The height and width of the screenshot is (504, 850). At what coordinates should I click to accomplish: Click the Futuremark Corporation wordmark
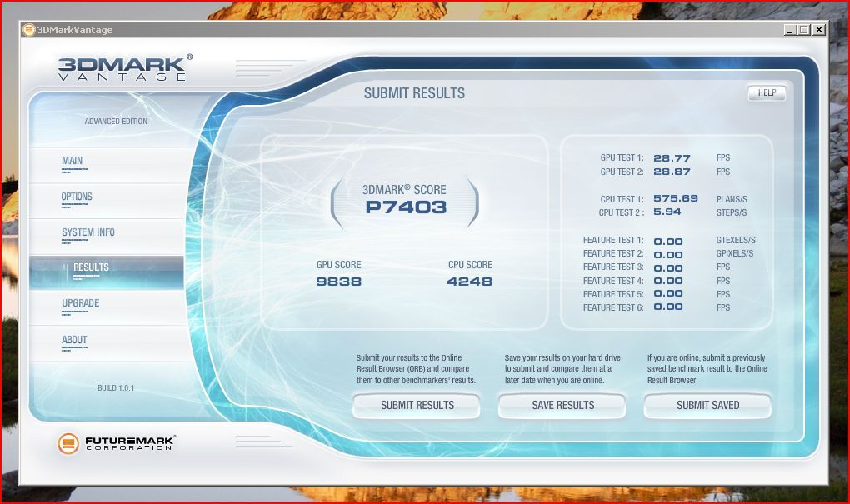pyautogui.click(x=130, y=444)
